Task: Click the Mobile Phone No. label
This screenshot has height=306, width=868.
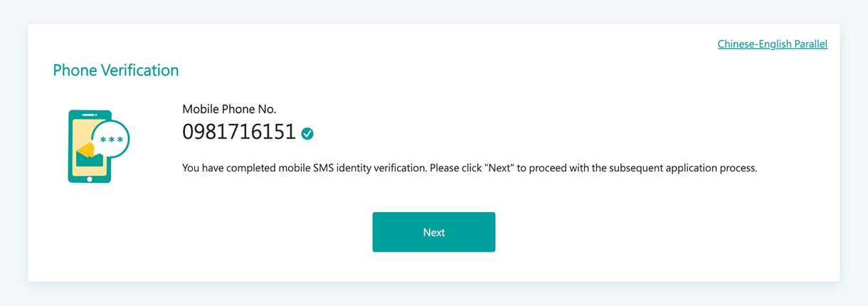Action: (229, 109)
